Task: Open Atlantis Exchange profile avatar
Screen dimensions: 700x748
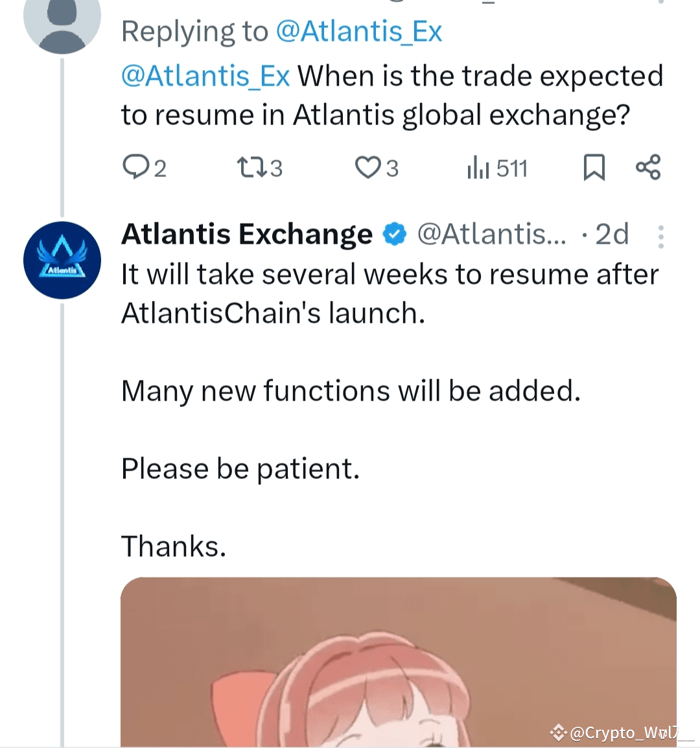Action: tap(62, 260)
